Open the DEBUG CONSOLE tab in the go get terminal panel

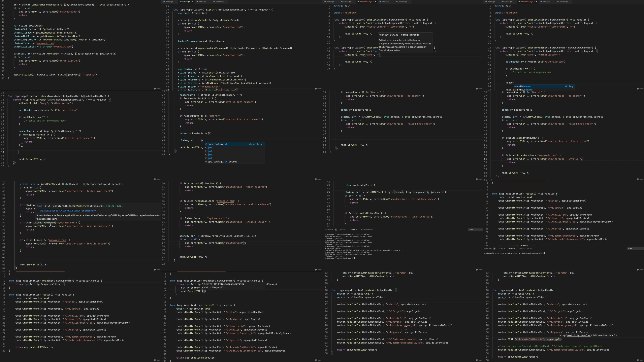(x=525, y=249)
